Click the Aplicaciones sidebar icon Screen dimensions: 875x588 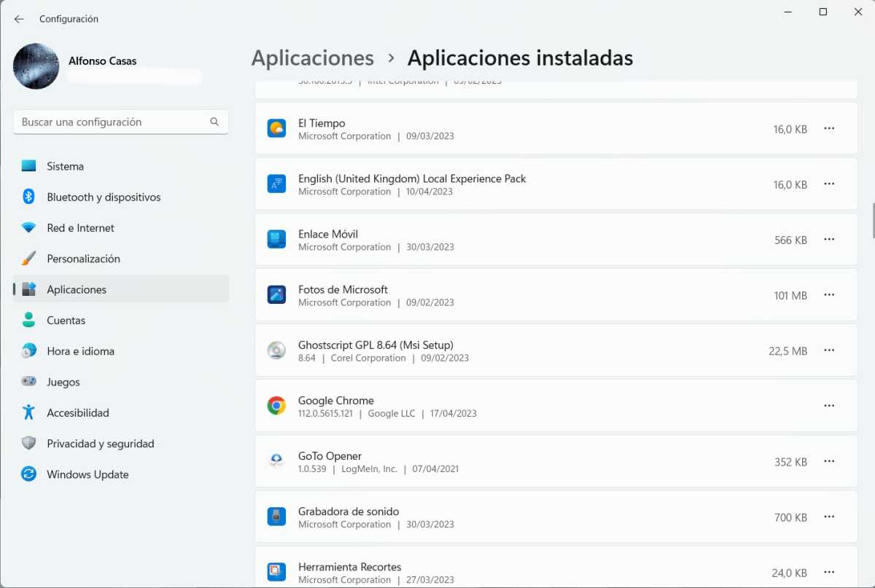[28, 289]
